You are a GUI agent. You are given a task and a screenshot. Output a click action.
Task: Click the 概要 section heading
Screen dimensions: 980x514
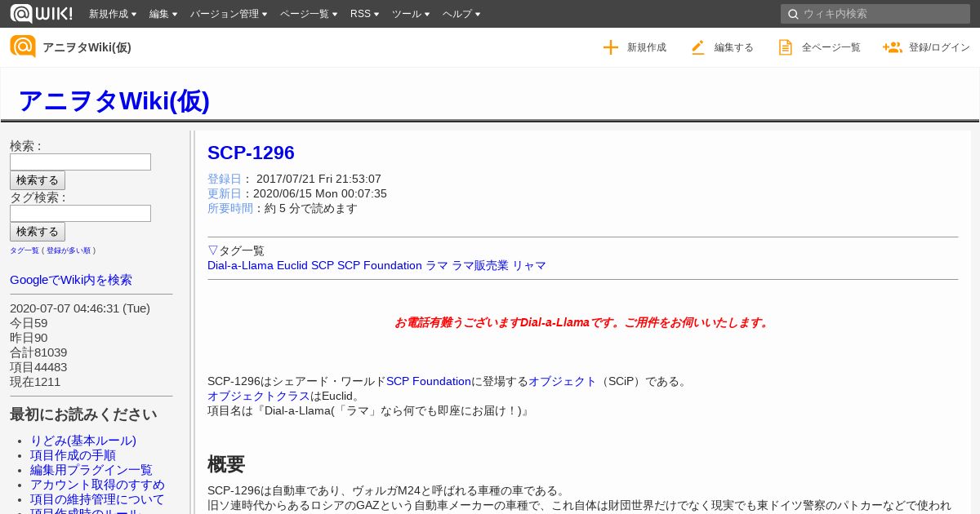point(226,464)
